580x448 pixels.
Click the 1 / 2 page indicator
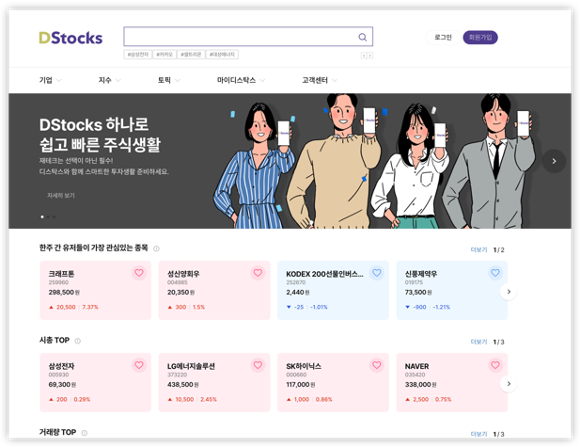pos(499,250)
